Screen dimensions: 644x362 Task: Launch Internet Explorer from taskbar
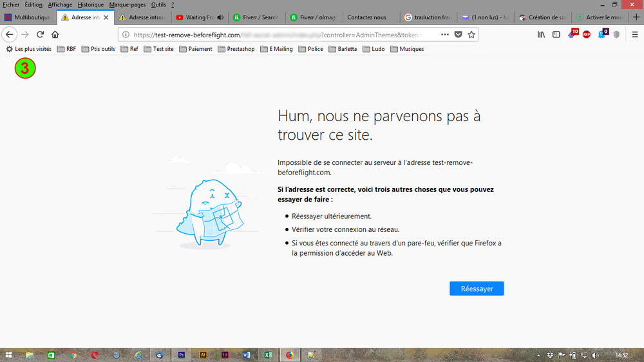pos(138,355)
